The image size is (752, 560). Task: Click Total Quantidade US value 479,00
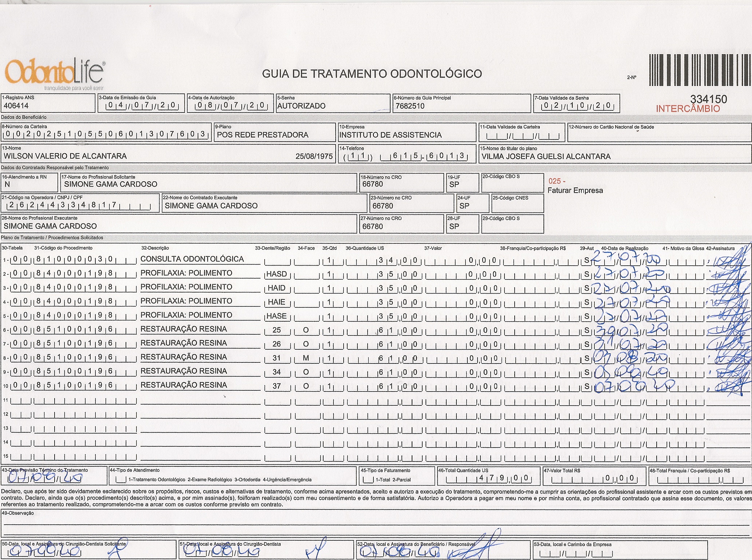(x=503, y=478)
